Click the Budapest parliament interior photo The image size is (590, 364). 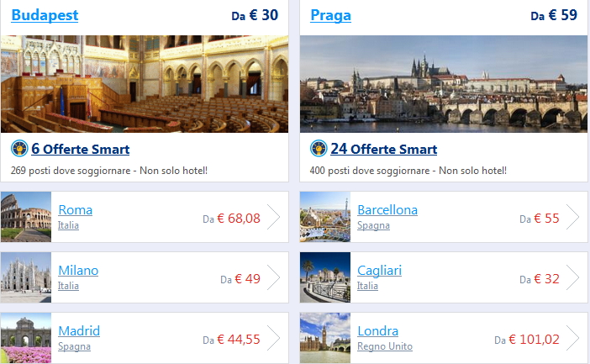[145, 84]
